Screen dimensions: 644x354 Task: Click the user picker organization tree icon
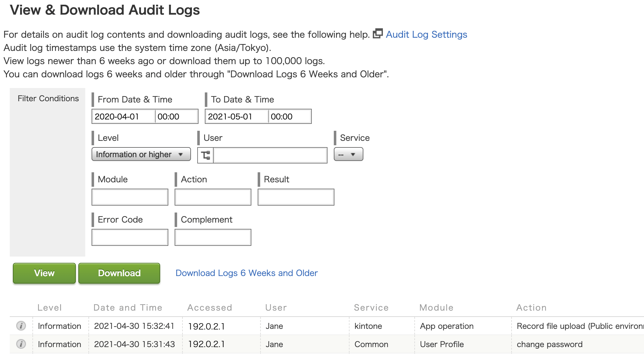pyautogui.click(x=205, y=155)
